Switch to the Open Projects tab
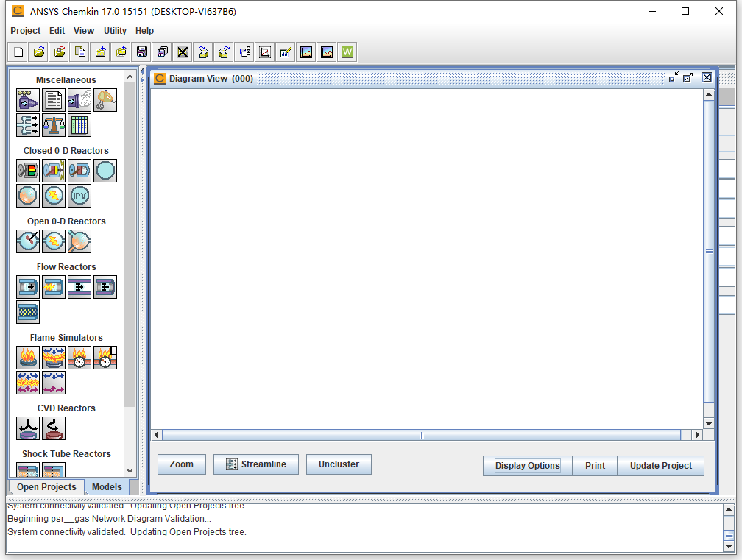Screen dimensions: 742x560 (46, 486)
